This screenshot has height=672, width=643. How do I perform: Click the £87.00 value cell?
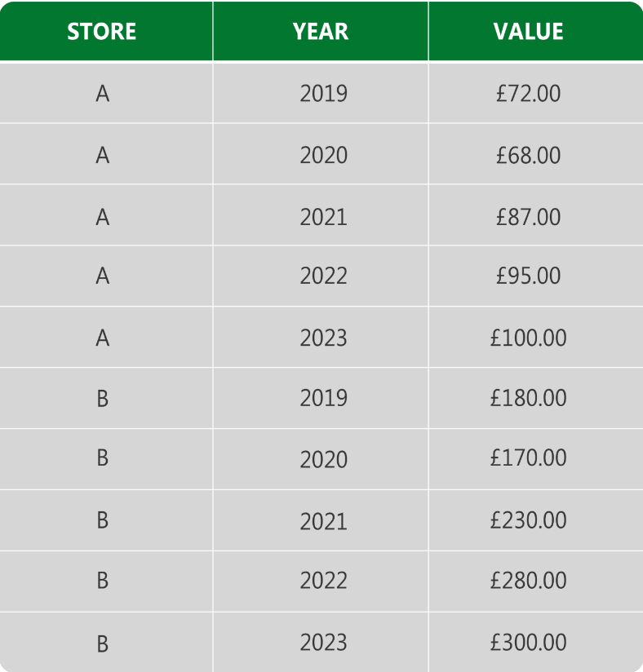click(x=528, y=216)
